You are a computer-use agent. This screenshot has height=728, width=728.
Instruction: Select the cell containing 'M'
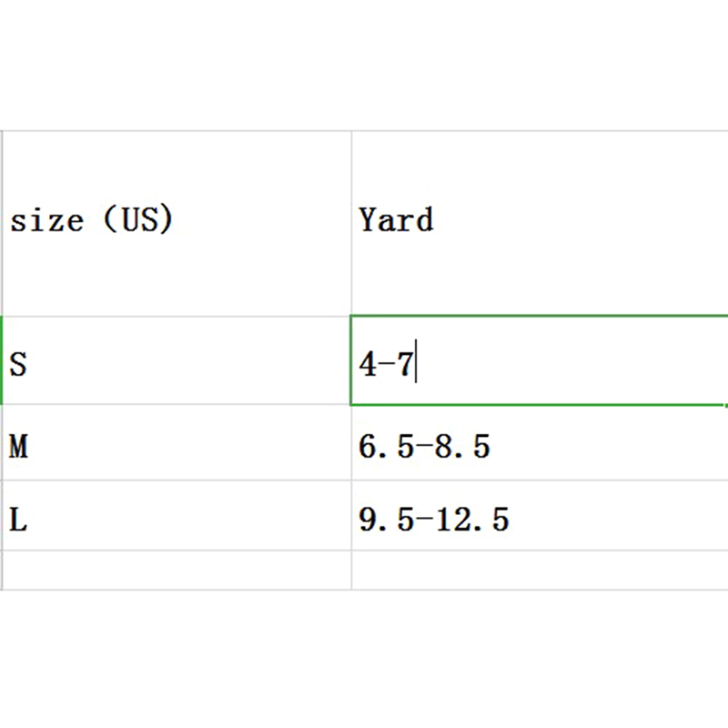[x=177, y=444]
